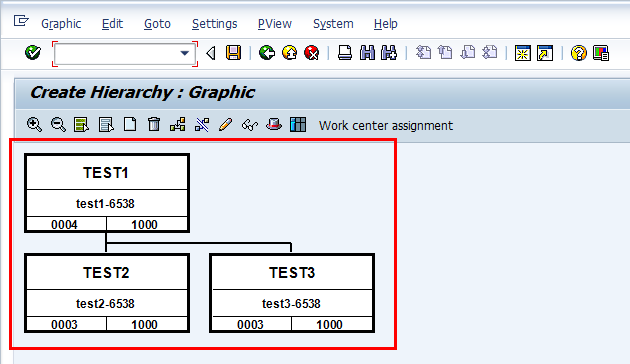The width and height of the screenshot is (630, 364).
Task: Click the 0004 value in TEST1 node
Action: pyautogui.click(x=64, y=225)
